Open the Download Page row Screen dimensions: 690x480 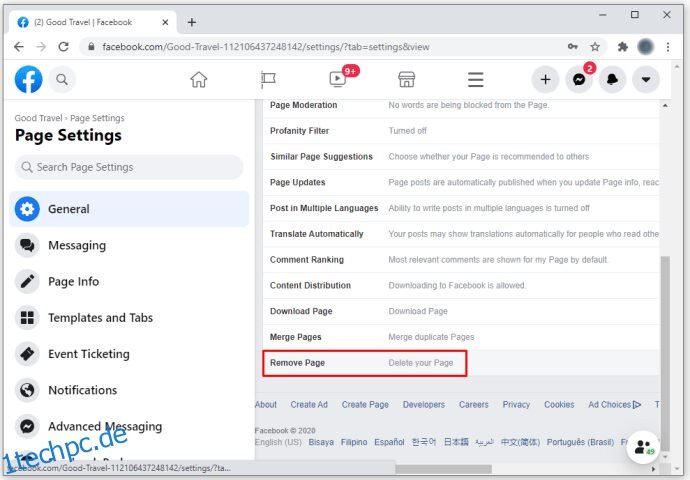461,311
